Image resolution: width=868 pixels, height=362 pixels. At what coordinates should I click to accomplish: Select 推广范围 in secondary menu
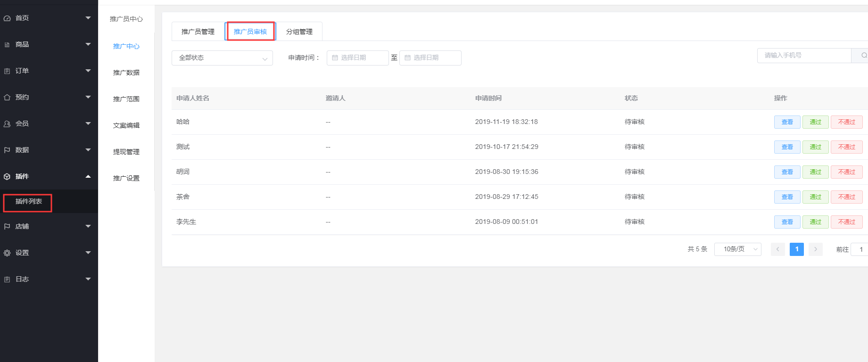point(126,99)
